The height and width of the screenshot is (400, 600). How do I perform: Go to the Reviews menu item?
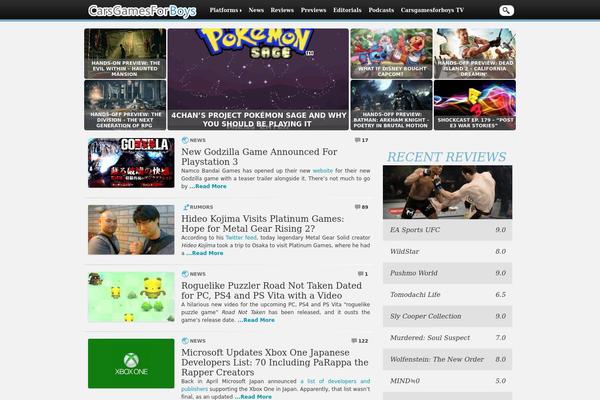coord(282,10)
